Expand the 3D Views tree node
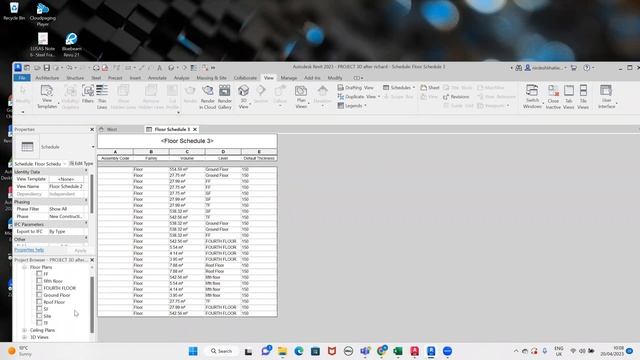The width and height of the screenshot is (640, 360). coord(24,337)
